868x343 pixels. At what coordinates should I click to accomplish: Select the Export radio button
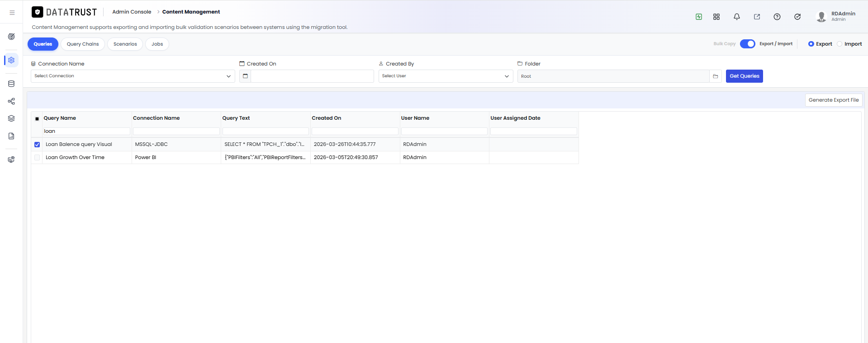[811, 44]
